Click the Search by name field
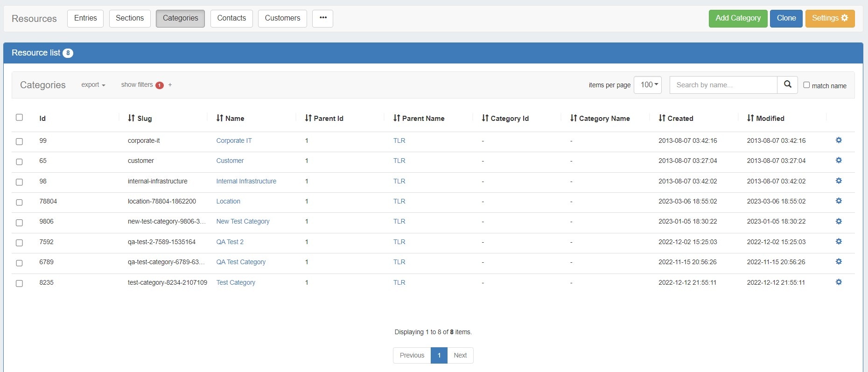 point(723,85)
